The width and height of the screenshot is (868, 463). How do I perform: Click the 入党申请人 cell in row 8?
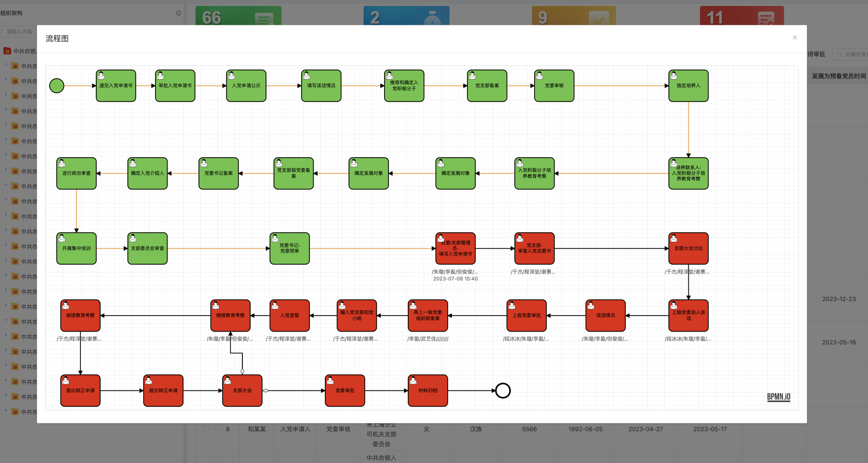[x=296, y=429]
